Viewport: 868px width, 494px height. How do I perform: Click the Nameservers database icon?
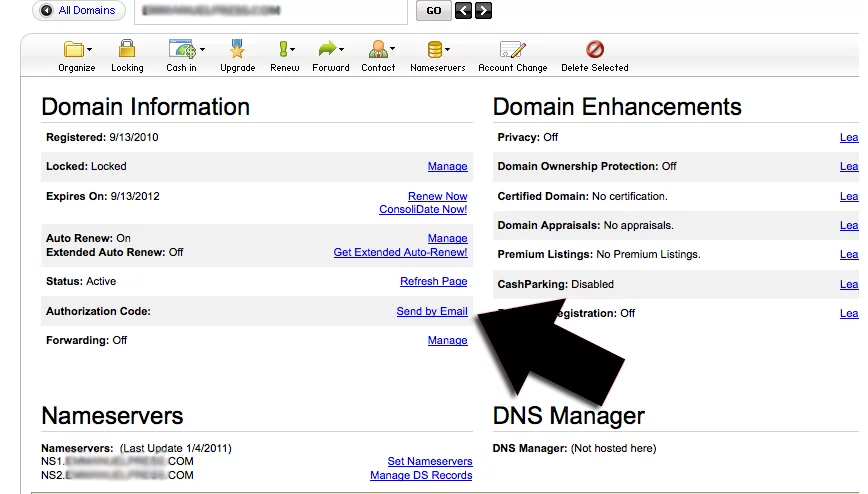435,50
